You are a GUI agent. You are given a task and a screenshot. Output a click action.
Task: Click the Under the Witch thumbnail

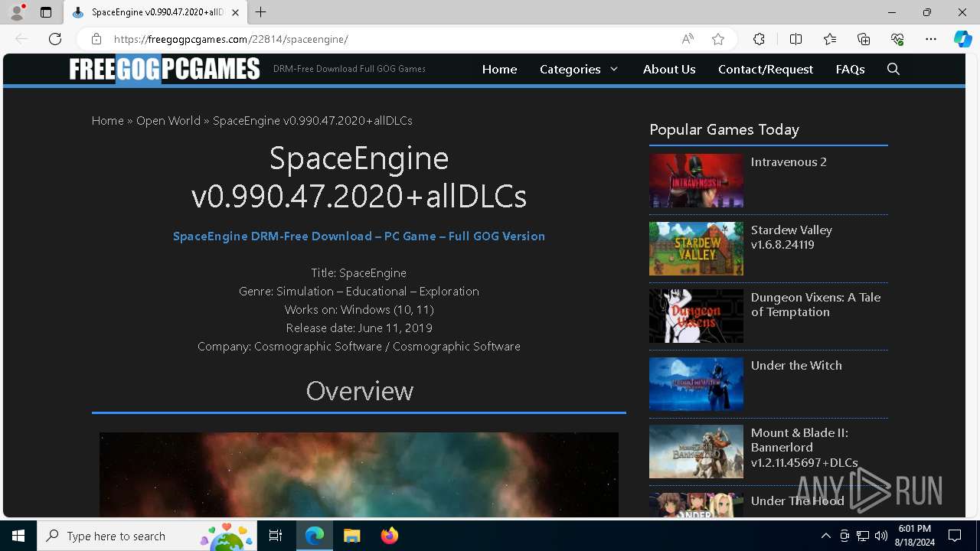[696, 384]
